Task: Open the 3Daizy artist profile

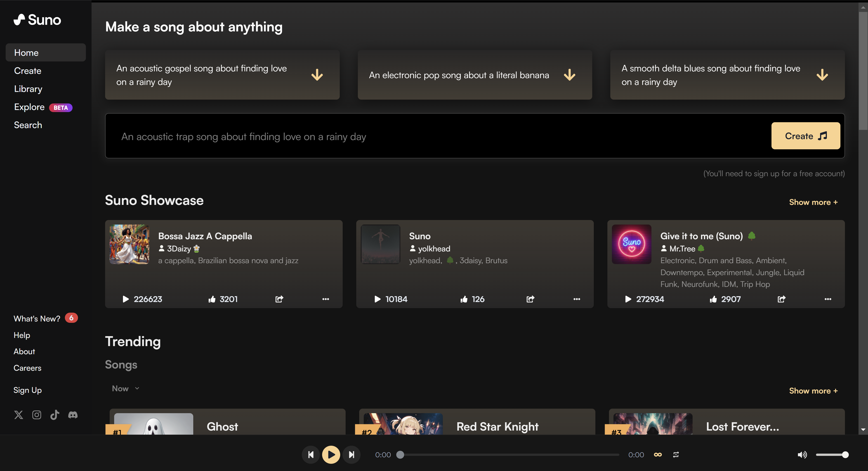Action: pos(179,248)
